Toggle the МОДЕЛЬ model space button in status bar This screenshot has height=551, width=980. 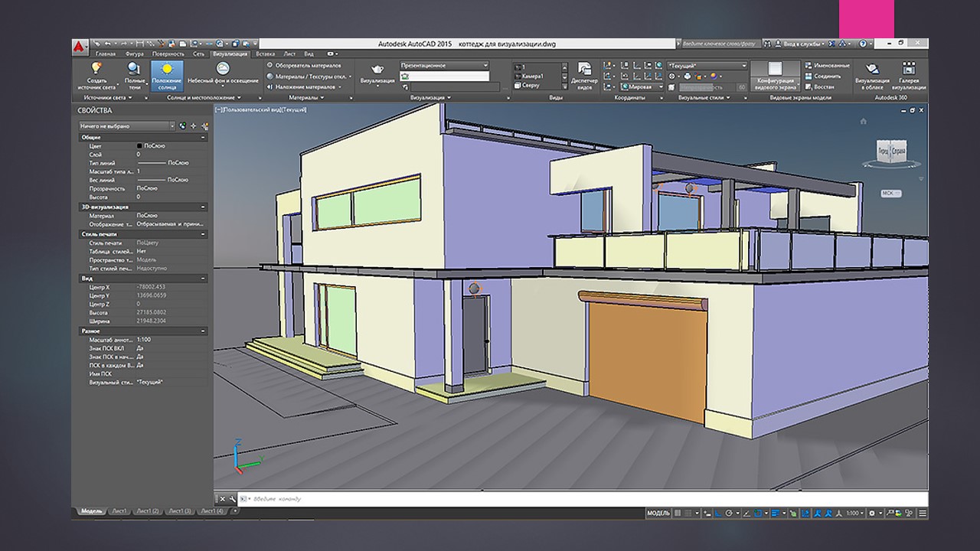(658, 513)
